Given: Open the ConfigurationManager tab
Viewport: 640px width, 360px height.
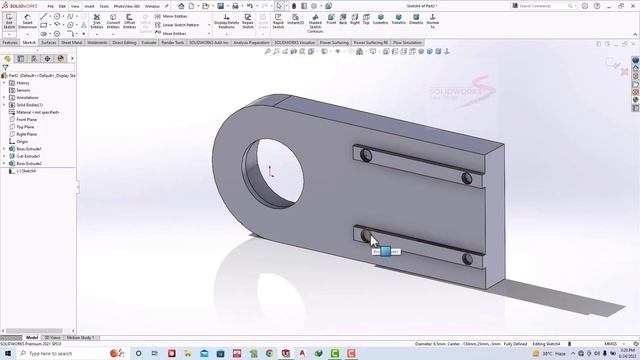Looking at the screenshot, I should 34,59.
